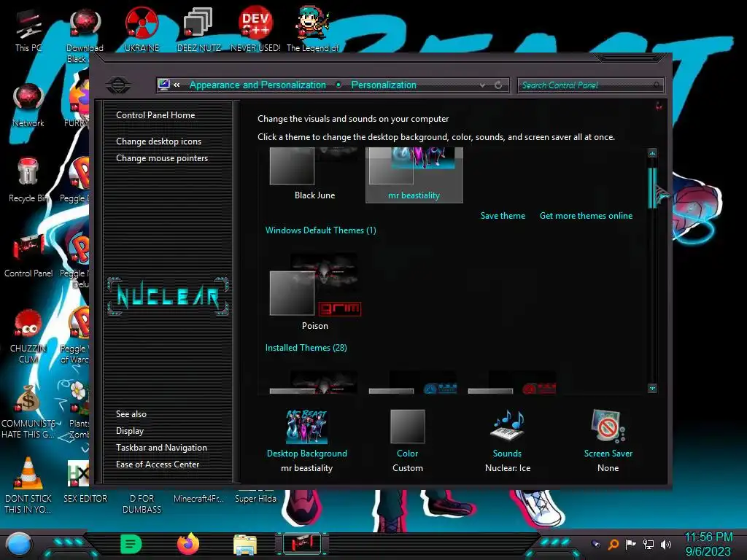Click the theme list scrollbar thumb

652,187
